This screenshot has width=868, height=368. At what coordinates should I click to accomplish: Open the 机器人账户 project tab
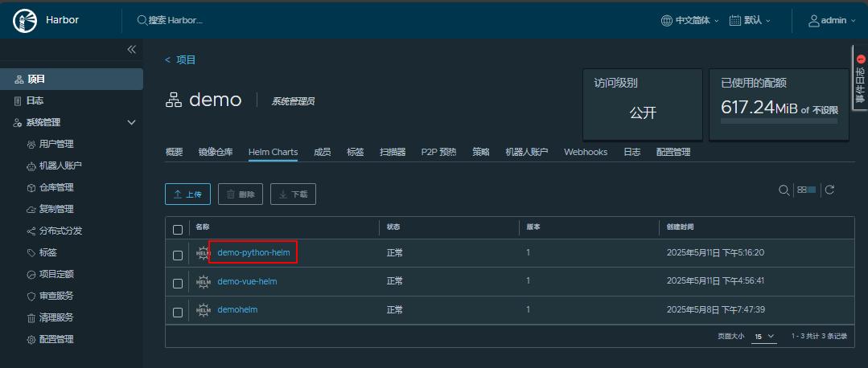pyautogui.click(x=526, y=152)
